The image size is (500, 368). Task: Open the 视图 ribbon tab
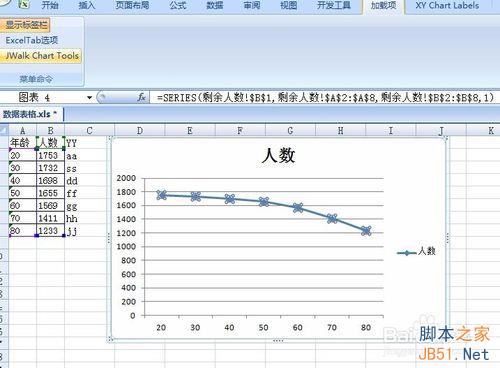pyautogui.click(x=288, y=5)
